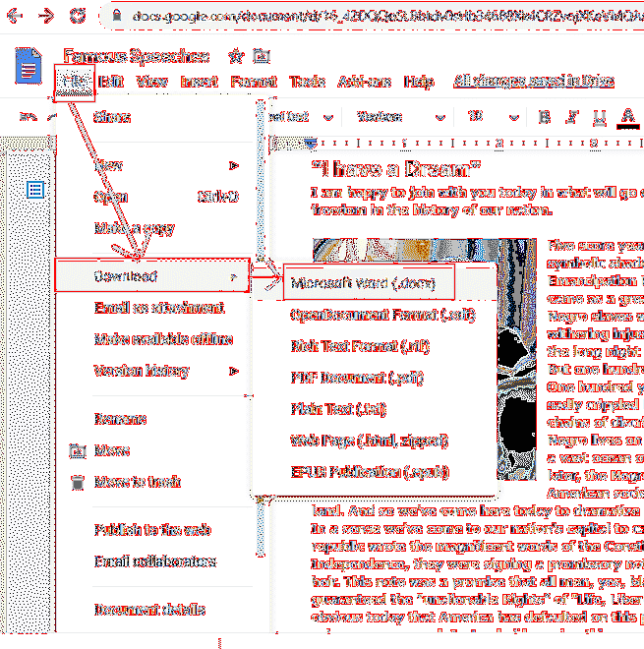Select Microsoft Word (.docx) download option
This screenshot has width=644, height=649.
pyautogui.click(x=372, y=283)
